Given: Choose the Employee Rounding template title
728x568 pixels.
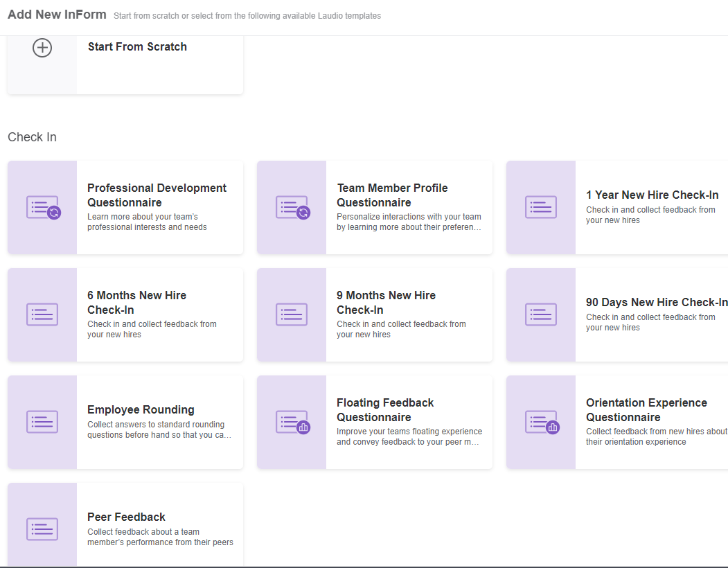Looking at the screenshot, I should (141, 409).
